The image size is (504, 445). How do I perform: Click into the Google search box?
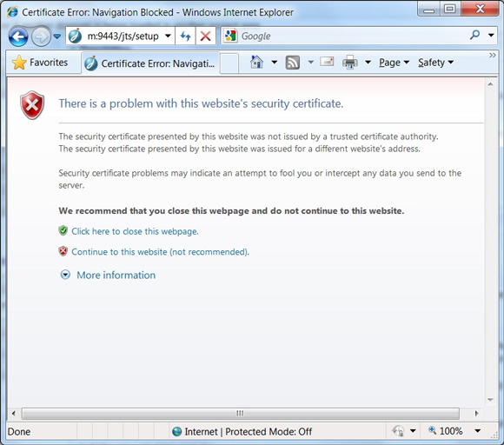(352, 36)
